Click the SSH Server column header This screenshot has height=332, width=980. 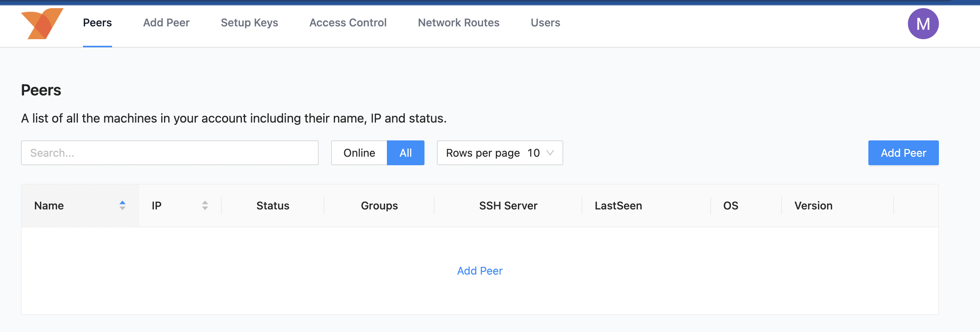508,206
